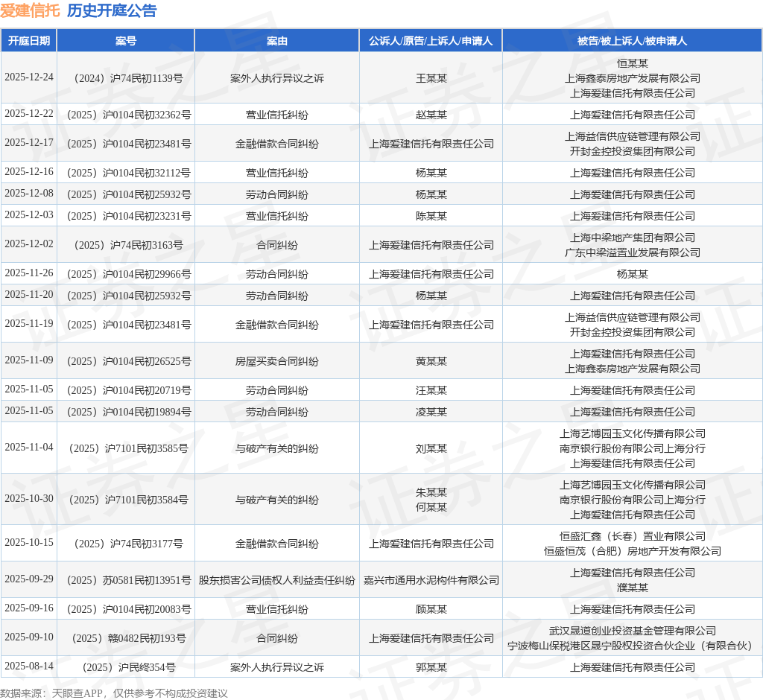Click plaintiff cell 王某某
763x700 pixels.
point(431,78)
